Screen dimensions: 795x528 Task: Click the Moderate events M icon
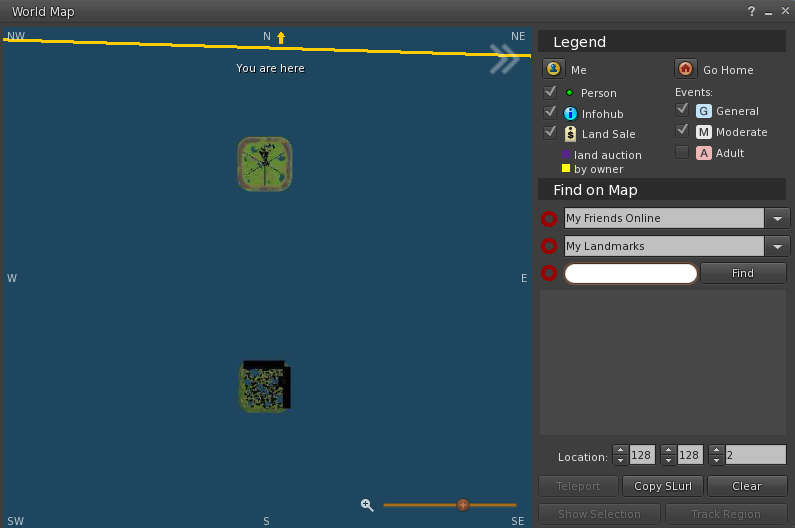pos(703,132)
